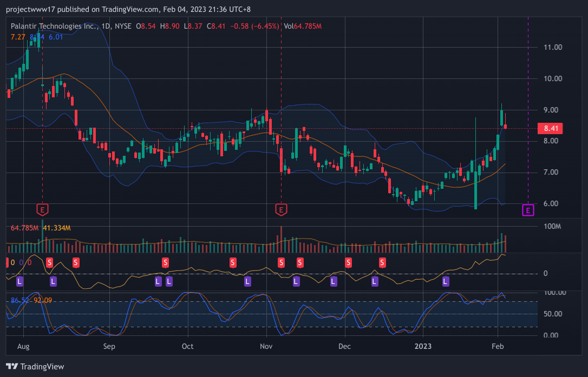Image resolution: width=588 pixels, height=377 pixels.
Task: Click the red 64.785M volume pane value
Action: pyautogui.click(x=24, y=228)
